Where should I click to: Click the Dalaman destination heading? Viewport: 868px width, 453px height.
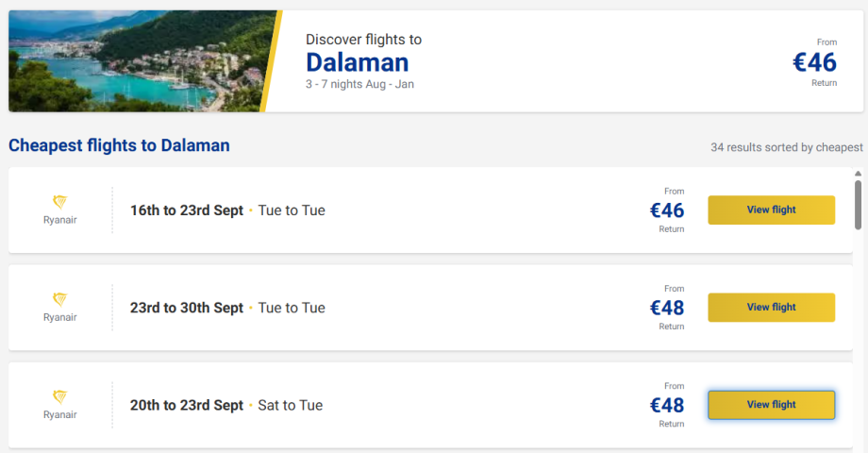click(357, 62)
